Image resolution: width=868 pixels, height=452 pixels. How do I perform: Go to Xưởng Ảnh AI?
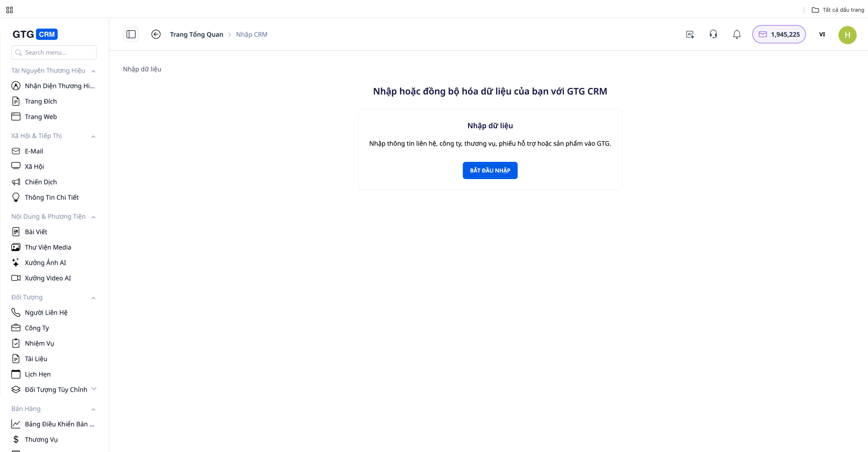point(45,263)
